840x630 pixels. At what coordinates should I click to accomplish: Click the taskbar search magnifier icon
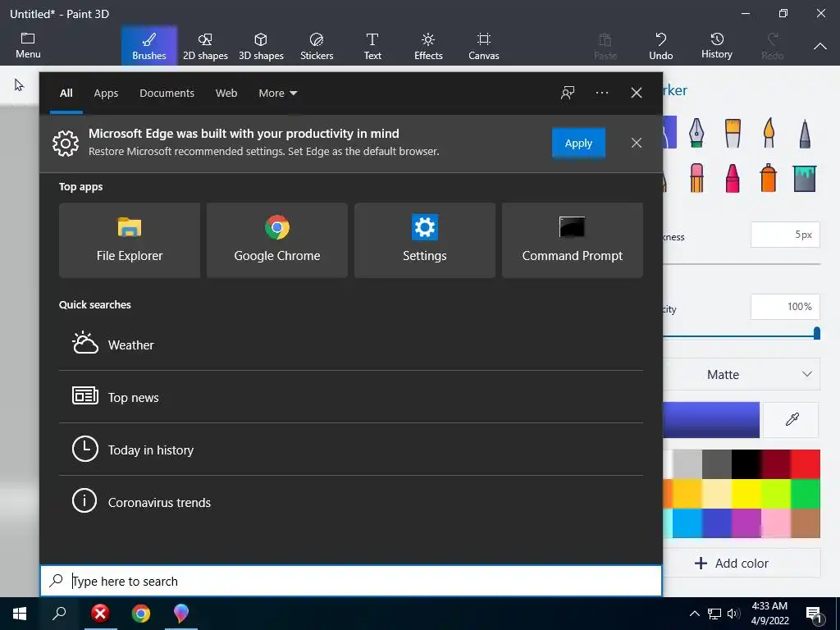point(59,614)
